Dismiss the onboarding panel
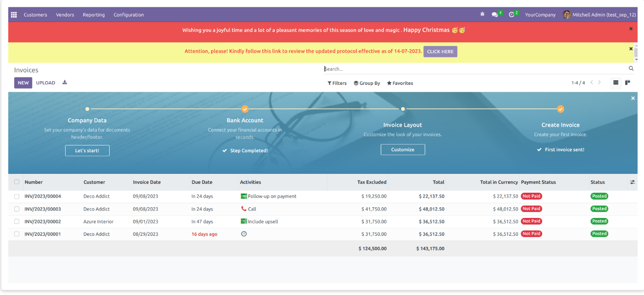 pos(633,98)
